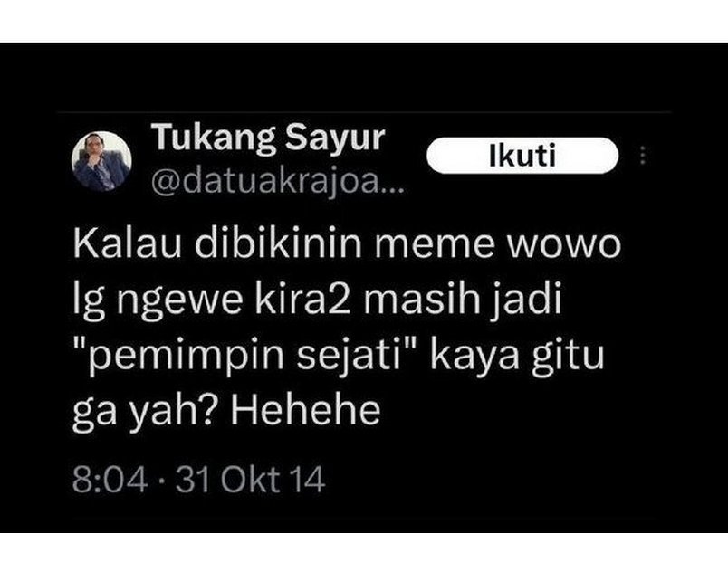Click the truncated handle ending in ellipsis
Image resolution: width=728 pixels, height=572 pixels.
(x=278, y=183)
